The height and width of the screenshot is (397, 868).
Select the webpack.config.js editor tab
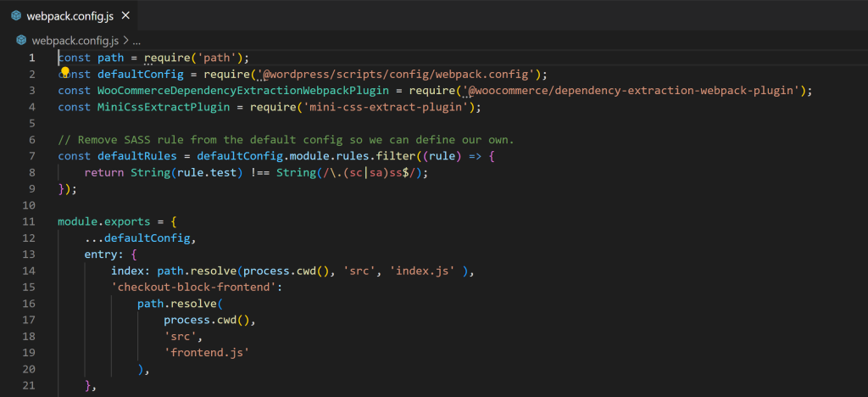point(69,15)
